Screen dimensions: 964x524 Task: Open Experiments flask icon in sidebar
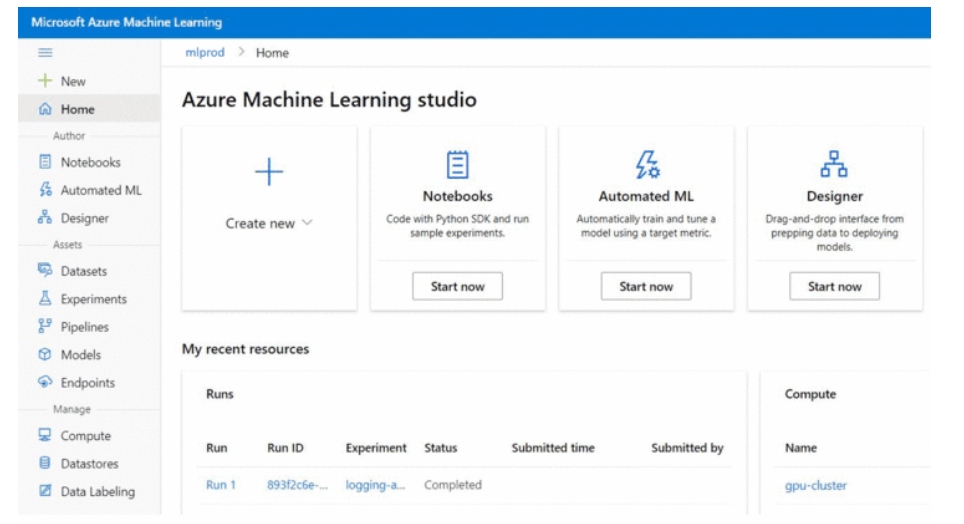point(45,298)
